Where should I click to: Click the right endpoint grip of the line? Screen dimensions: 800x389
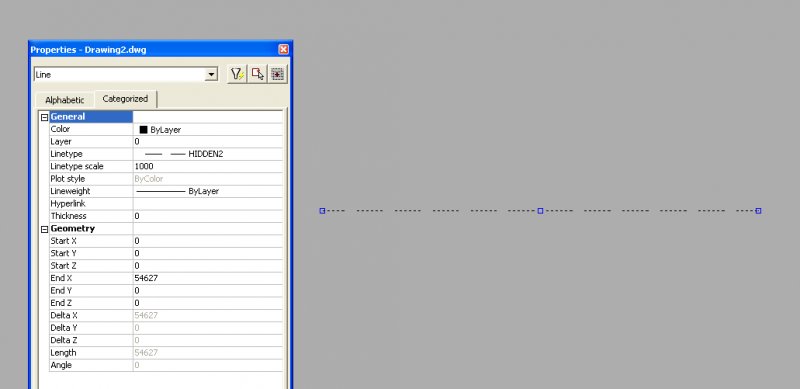[x=759, y=211]
